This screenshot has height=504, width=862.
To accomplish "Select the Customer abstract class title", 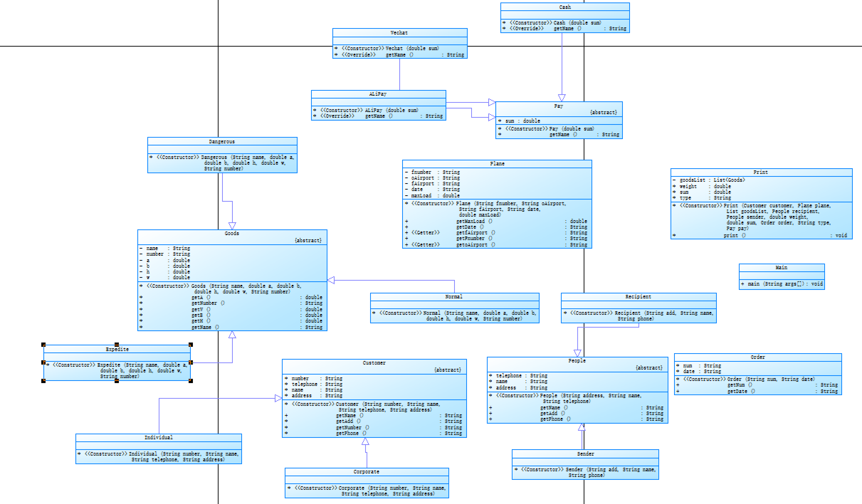I will pyautogui.click(x=374, y=363).
